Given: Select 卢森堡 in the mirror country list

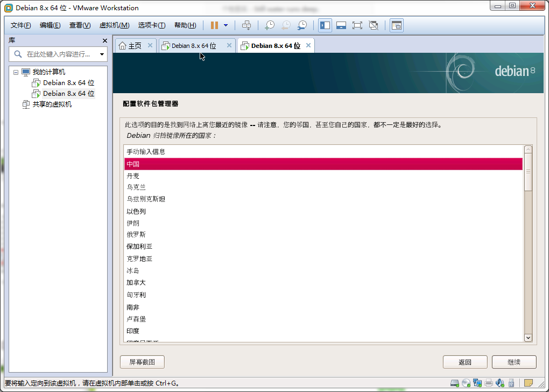Looking at the screenshot, I should pyautogui.click(x=323, y=319).
